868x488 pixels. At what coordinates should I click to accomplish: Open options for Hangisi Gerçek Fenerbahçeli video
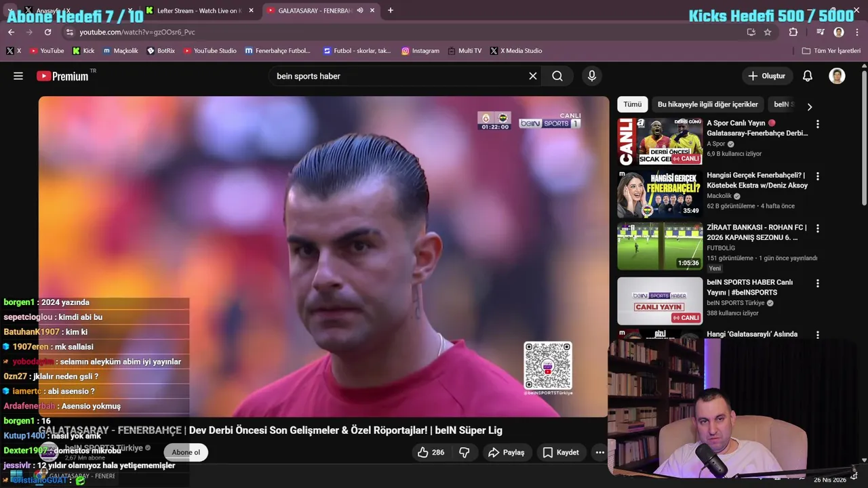click(818, 176)
